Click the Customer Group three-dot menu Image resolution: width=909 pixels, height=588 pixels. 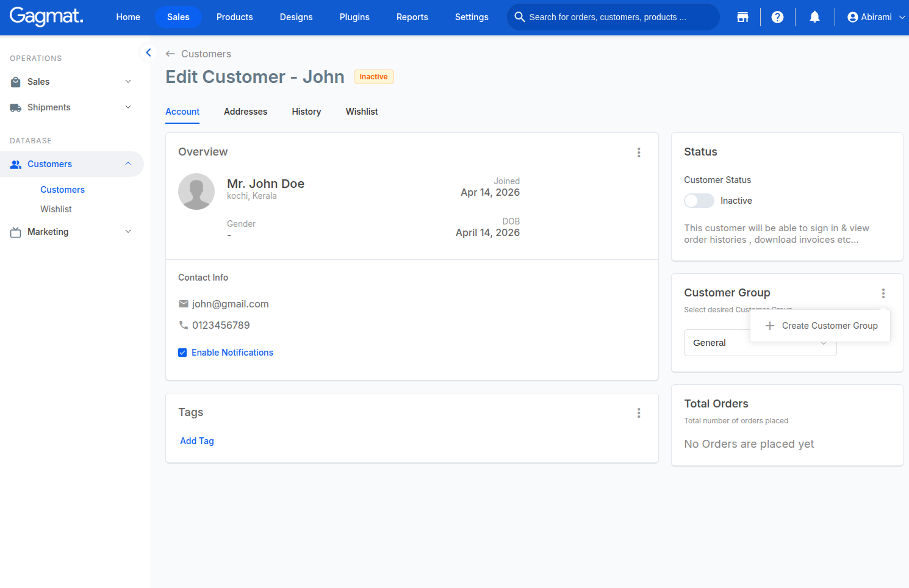[883, 293]
